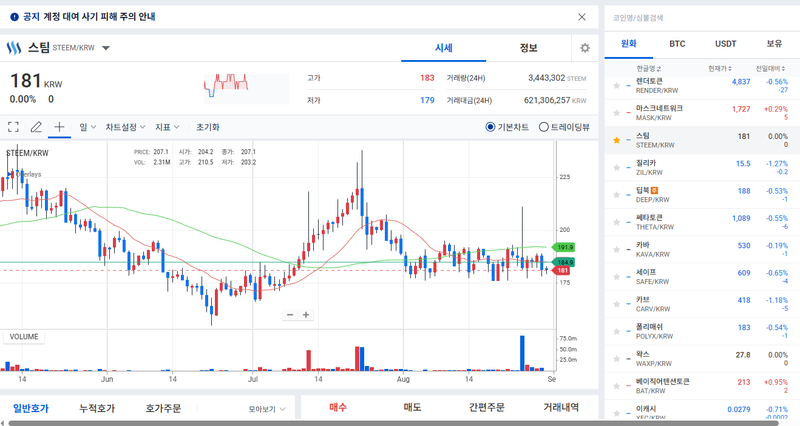Select the 왁스 WAXP/KRW row
This screenshot has width=800, height=426.
click(702, 359)
